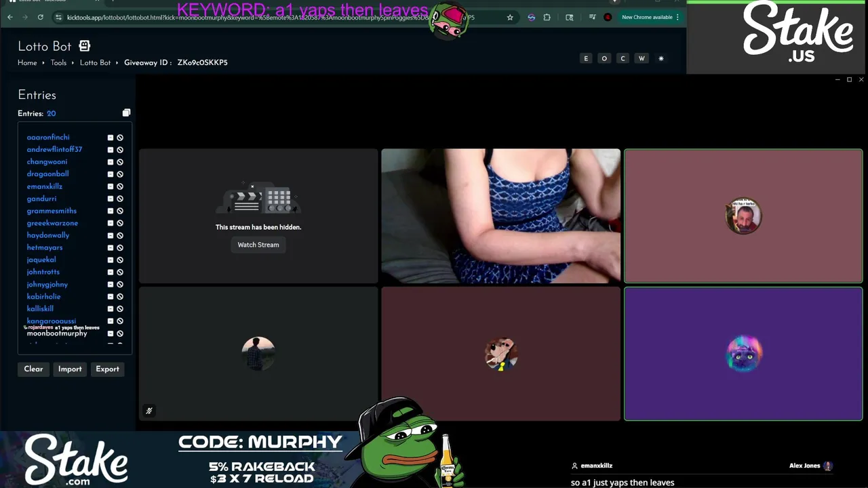Select the colorful cat avatar tile
The width and height of the screenshot is (868, 488).
[x=743, y=354]
